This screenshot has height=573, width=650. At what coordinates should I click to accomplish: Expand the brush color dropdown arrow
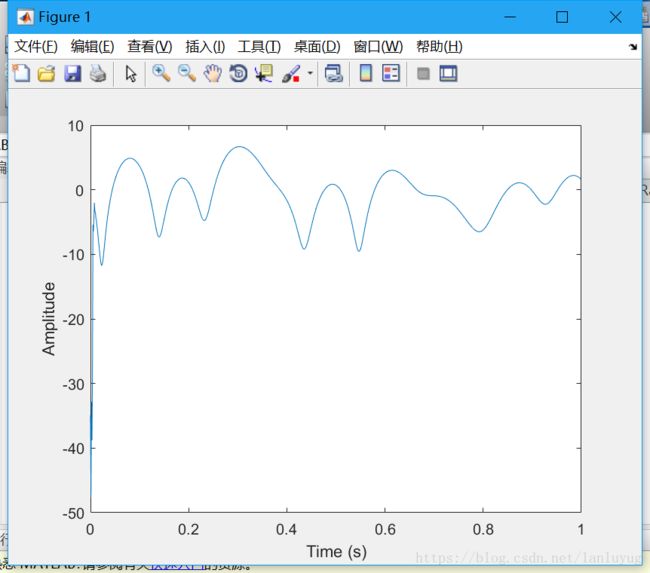(310, 73)
